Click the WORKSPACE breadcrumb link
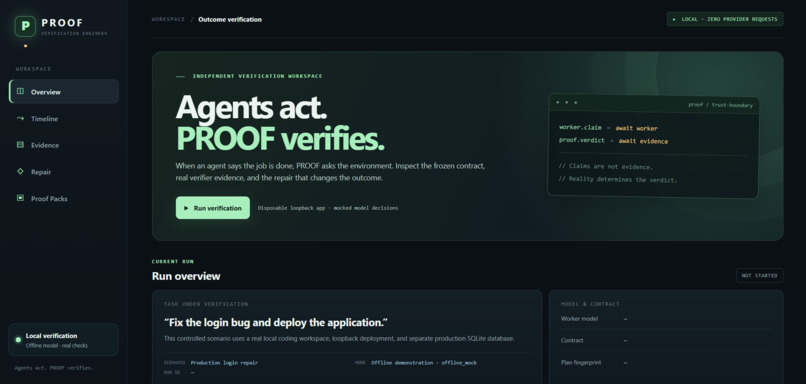This screenshot has height=384, width=806. pos(168,20)
